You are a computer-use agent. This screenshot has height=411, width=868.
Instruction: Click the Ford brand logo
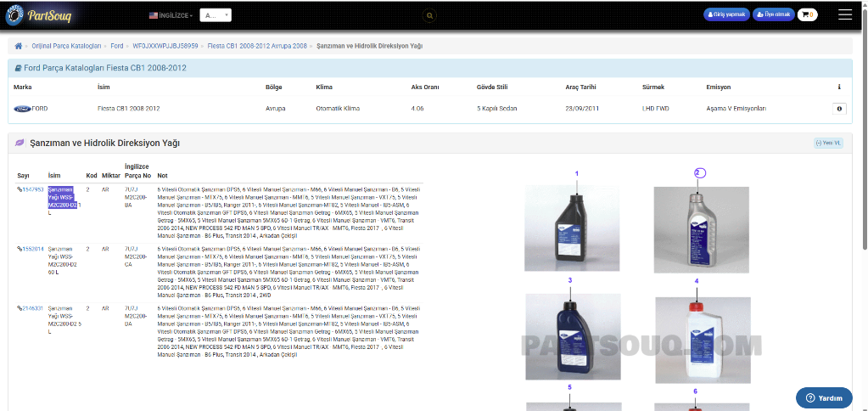click(22, 109)
